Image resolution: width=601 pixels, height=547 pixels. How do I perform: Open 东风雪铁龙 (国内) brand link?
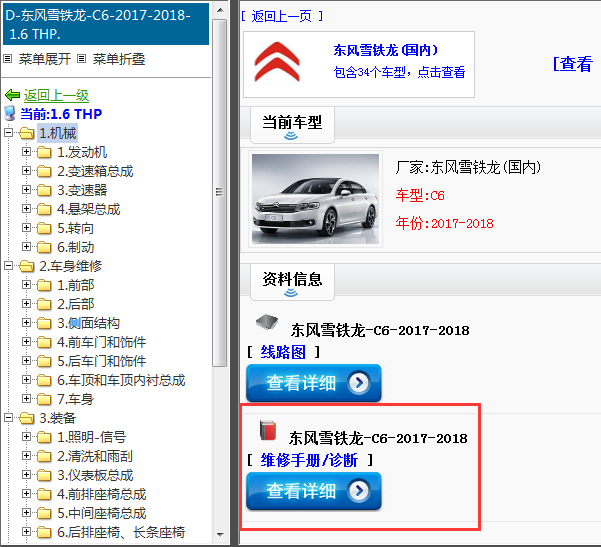[385, 50]
